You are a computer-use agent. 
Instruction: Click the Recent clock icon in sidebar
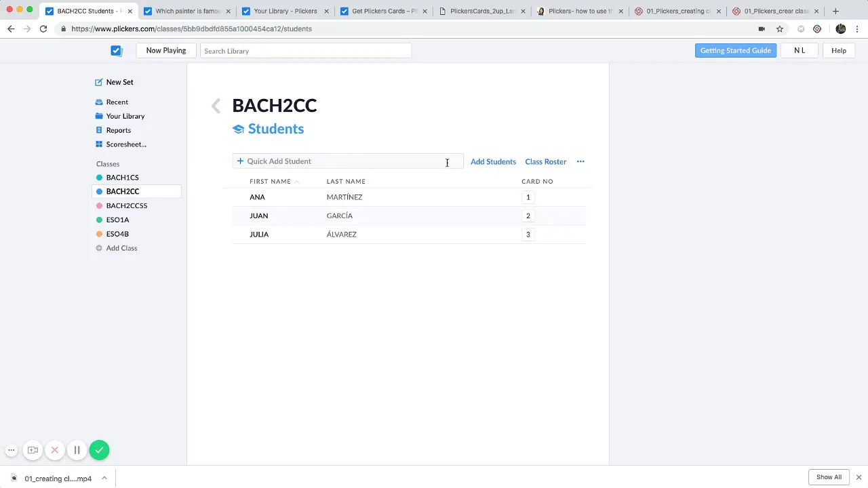pos(99,102)
